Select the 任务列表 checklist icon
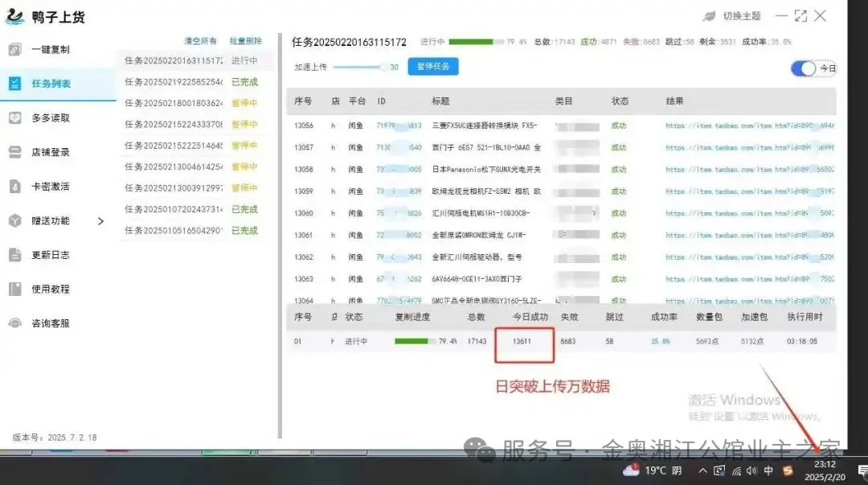Screen dimensions: 868x485 tap(15, 84)
